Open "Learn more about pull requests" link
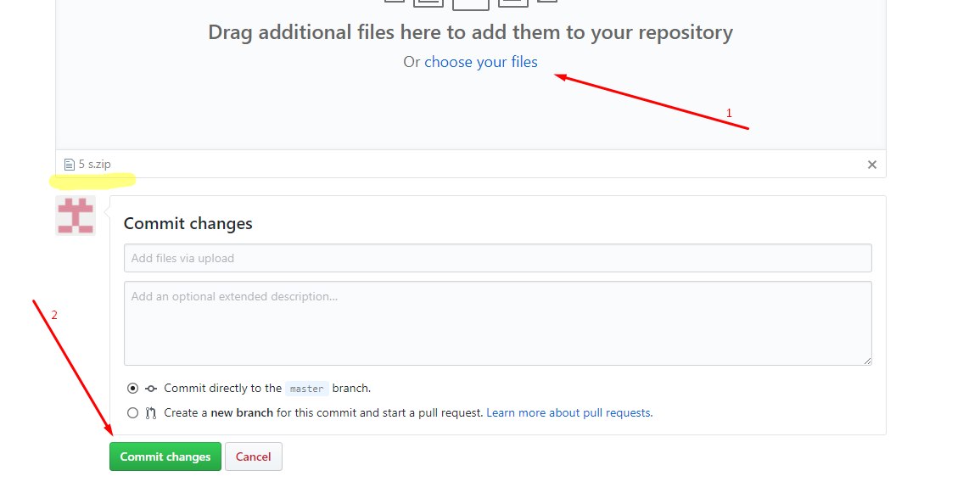This screenshot has width=980, height=493. (568, 413)
